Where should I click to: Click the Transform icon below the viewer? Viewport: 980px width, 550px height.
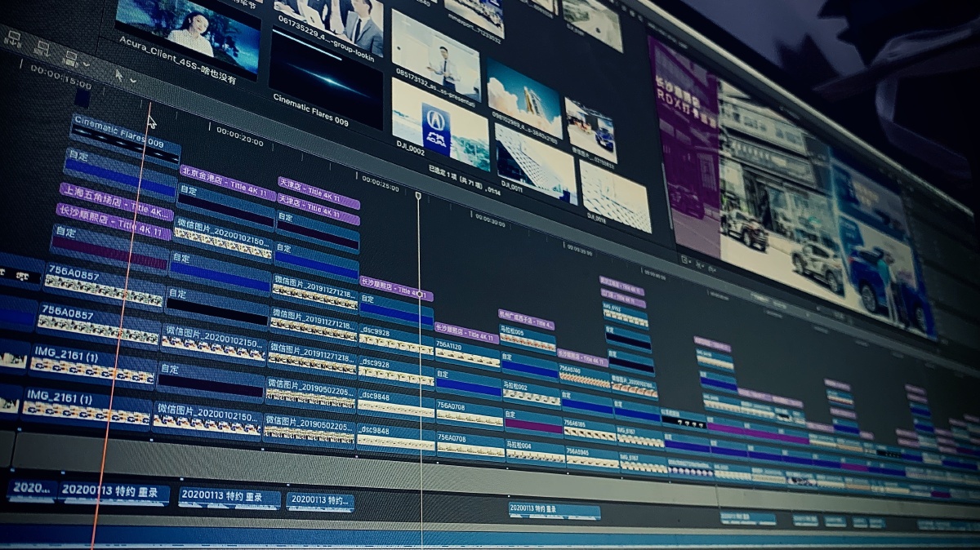686,259
